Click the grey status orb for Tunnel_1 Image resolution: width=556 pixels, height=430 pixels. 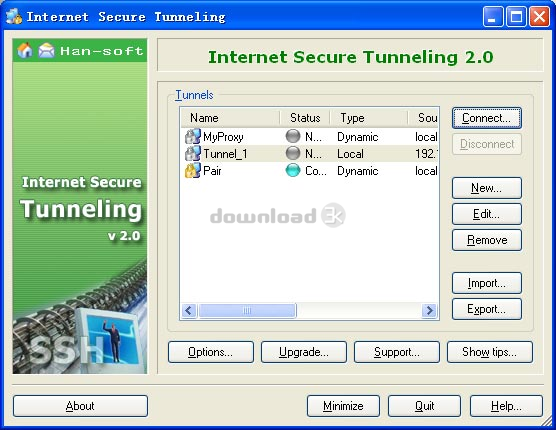pyautogui.click(x=293, y=153)
